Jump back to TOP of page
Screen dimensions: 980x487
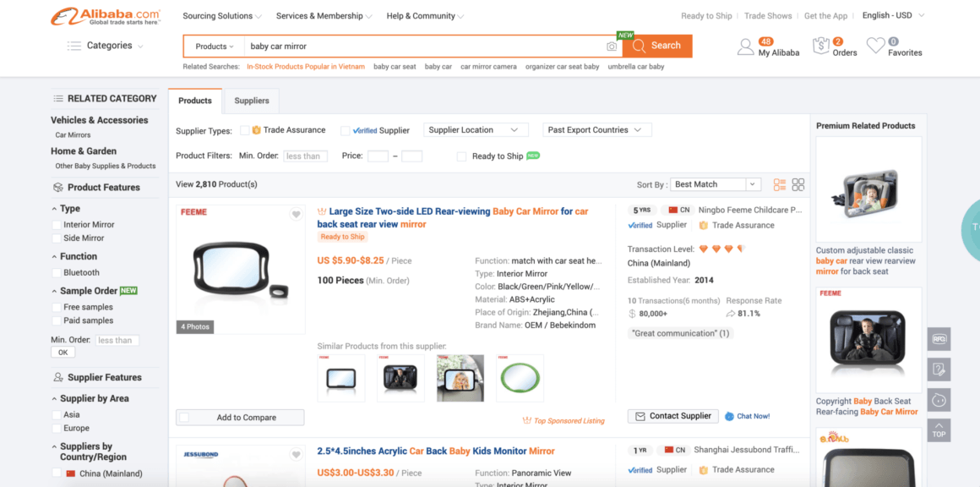pos(939,430)
